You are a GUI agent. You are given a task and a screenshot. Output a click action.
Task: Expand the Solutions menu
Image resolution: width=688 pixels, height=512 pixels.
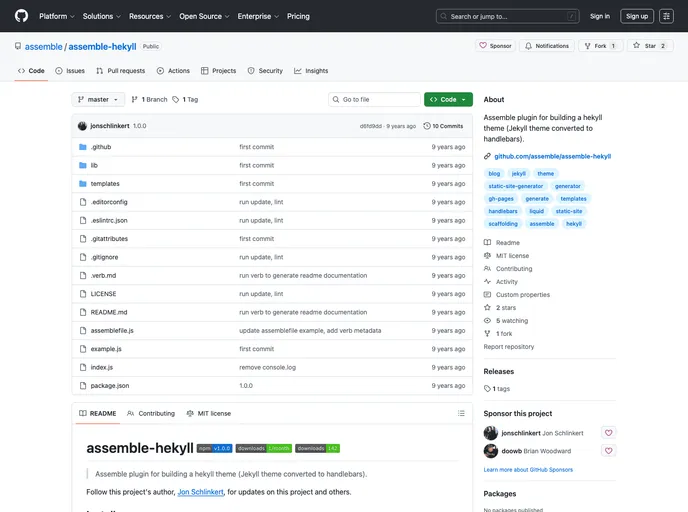click(102, 16)
